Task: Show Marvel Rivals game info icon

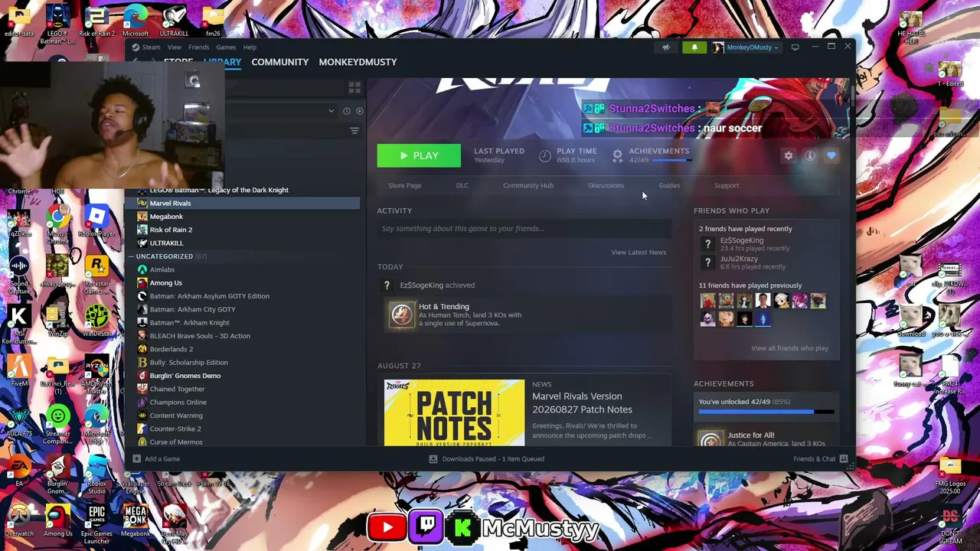Action: [810, 156]
